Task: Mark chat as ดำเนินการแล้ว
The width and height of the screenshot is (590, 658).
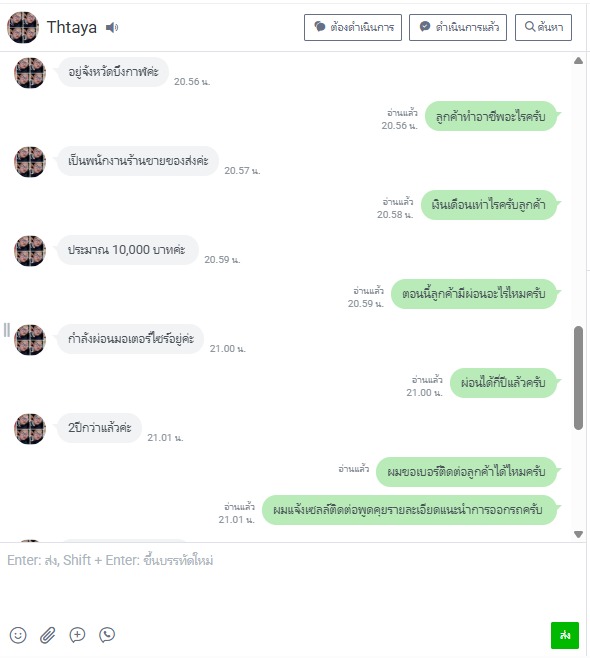Action: pyautogui.click(x=458, y=27)
